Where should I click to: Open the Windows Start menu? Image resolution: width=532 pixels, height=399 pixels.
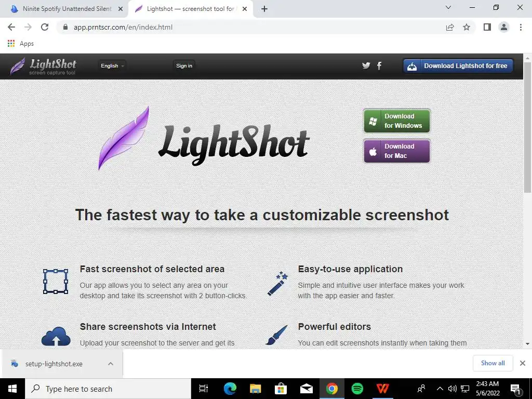[12, 389]
